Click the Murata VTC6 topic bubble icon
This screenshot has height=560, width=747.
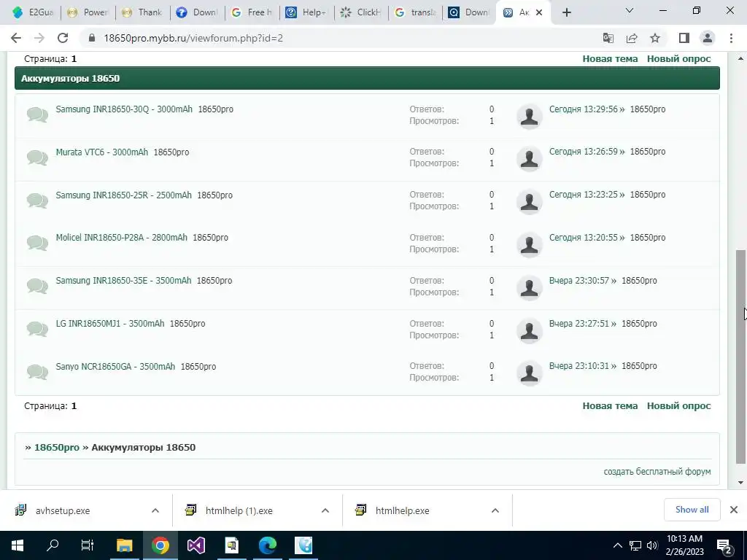[37, 157]
